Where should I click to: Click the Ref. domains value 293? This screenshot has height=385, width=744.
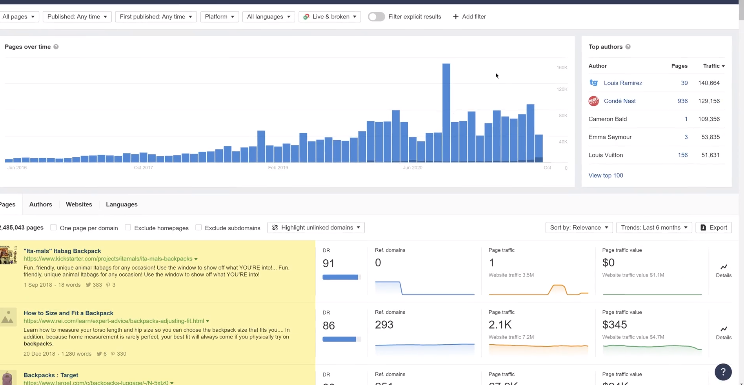pos(384,325)
